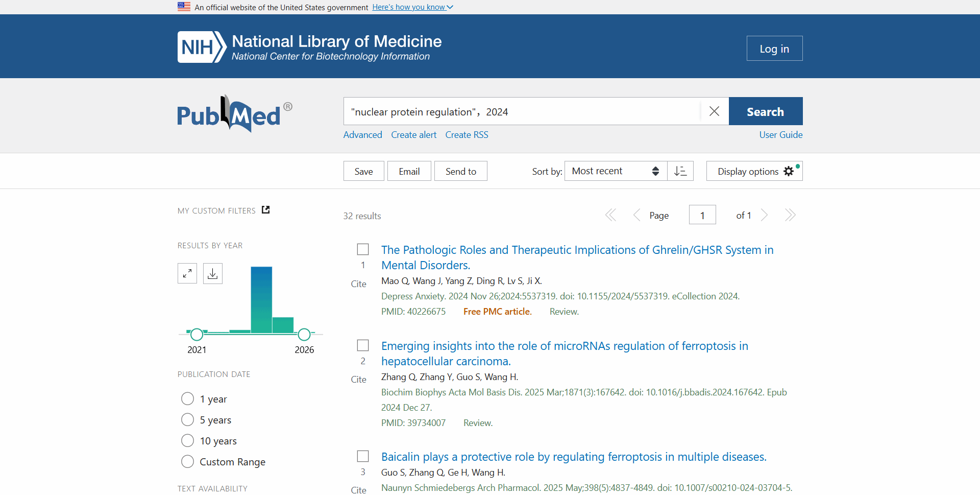Click the 2021 year slider handle
This screenshot has height=495, width=980.
[197, 335]
